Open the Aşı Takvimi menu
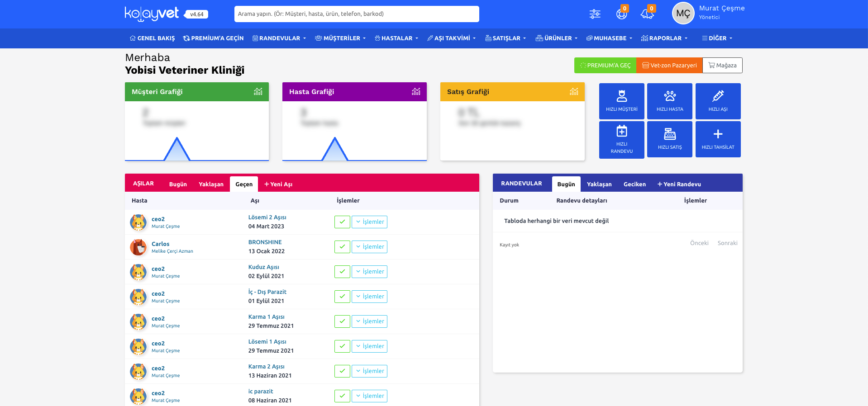The image size is (868, 406). [x=452, y=38]
